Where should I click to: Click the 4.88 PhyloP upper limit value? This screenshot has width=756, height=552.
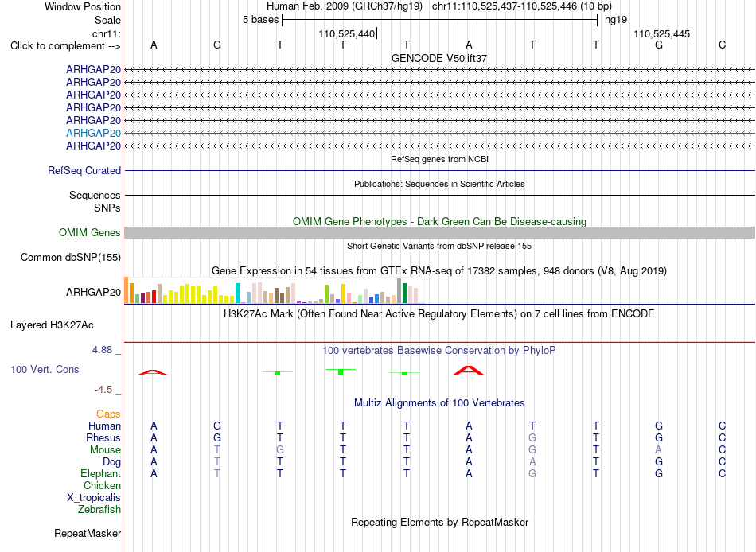click(x=102, y=350)
